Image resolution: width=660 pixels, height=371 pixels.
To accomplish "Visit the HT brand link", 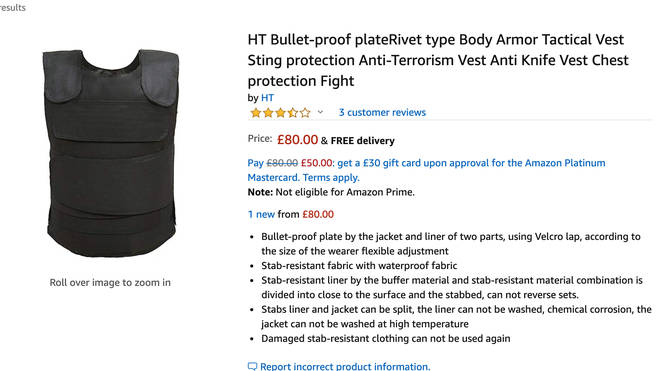I will pyautogui.click(x=267, y=98).
